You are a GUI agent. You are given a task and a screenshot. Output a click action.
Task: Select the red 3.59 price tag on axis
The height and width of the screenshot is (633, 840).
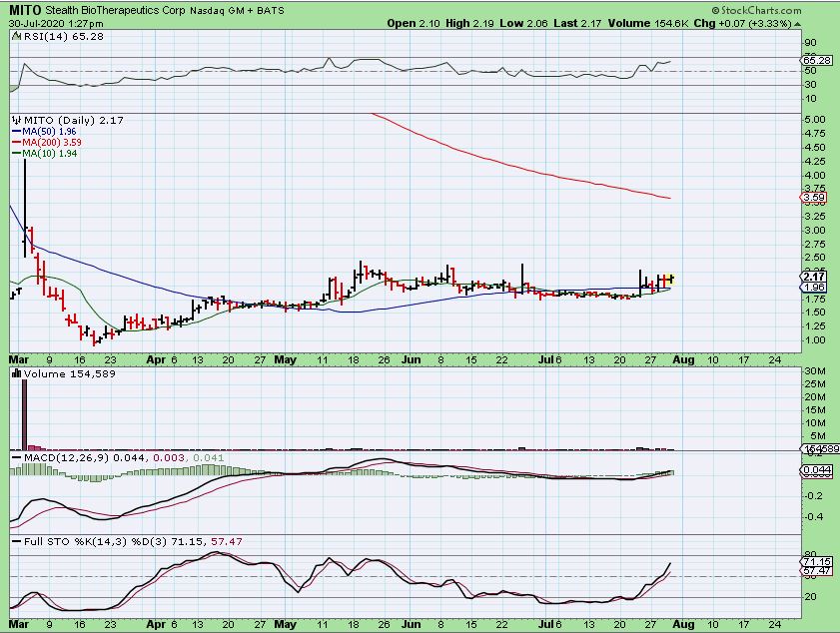[x=814, y=198]
